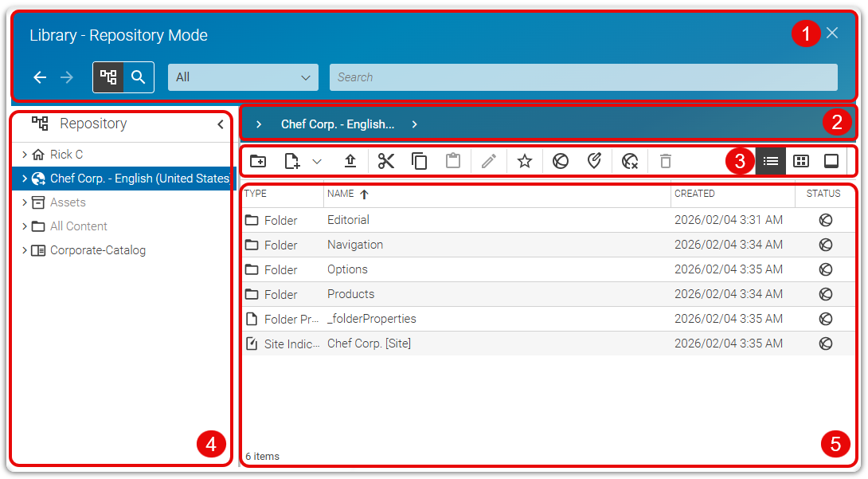868x479 pixels.
Task: Click the Create new folder icon
Action: 258,161
